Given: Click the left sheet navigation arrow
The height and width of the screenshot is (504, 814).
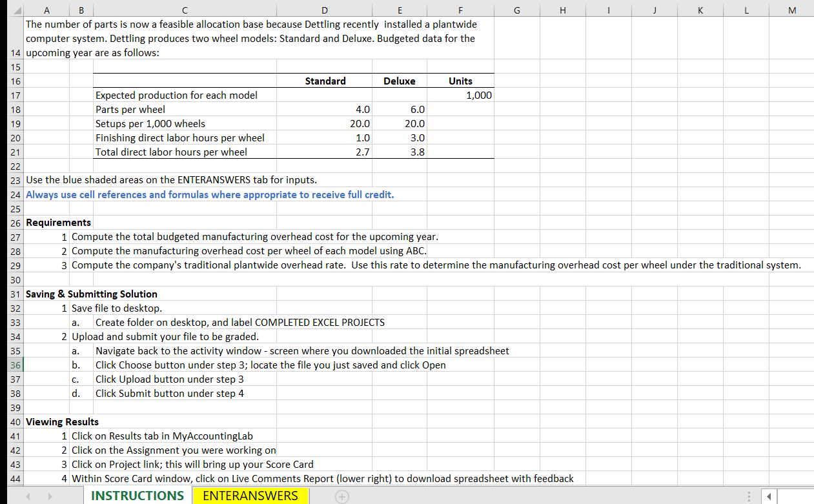Looking at the screenshot, I should tap(28, 496).
